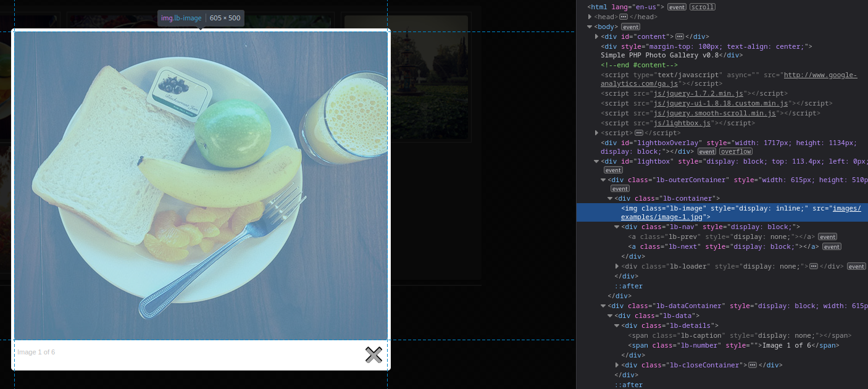Viewport: 868px width, 389px height.
Task: Collapse the lb-outerContainer div node
Action: point(604,180)
